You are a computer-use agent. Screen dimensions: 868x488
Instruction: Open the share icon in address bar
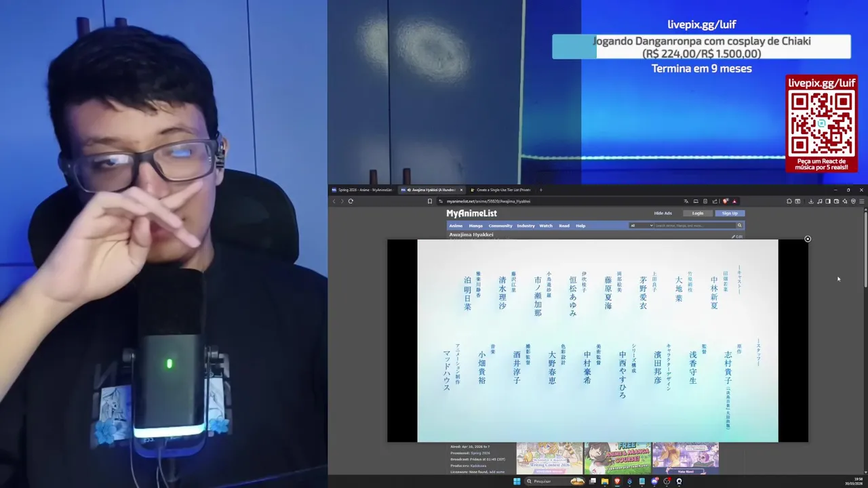point(715,201)
